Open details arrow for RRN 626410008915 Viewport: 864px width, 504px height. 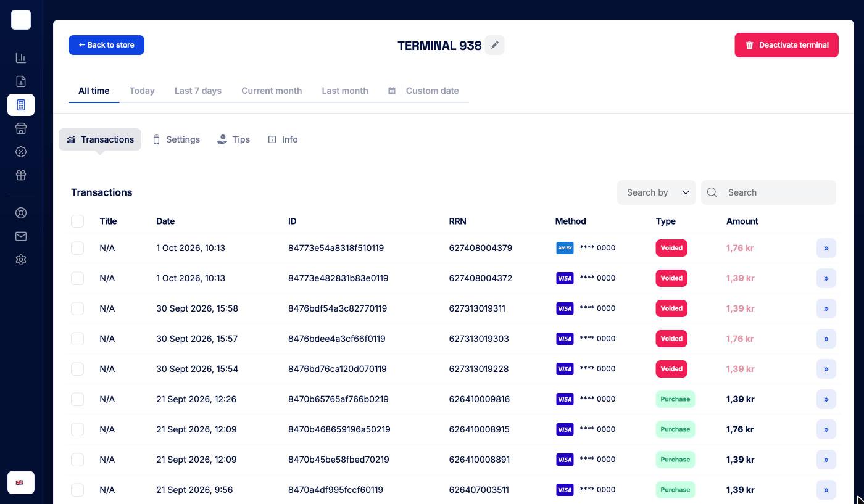tap(826, 429)
